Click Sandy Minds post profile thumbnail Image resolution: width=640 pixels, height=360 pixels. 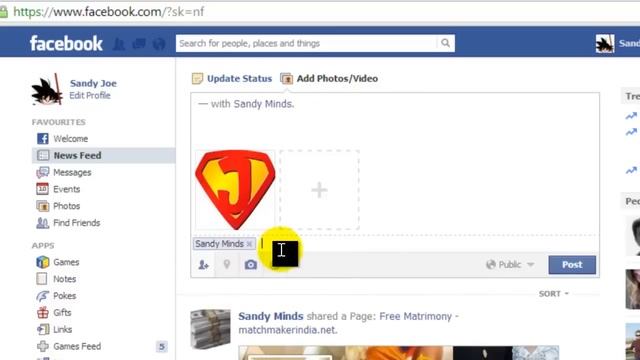coord(211,329)
